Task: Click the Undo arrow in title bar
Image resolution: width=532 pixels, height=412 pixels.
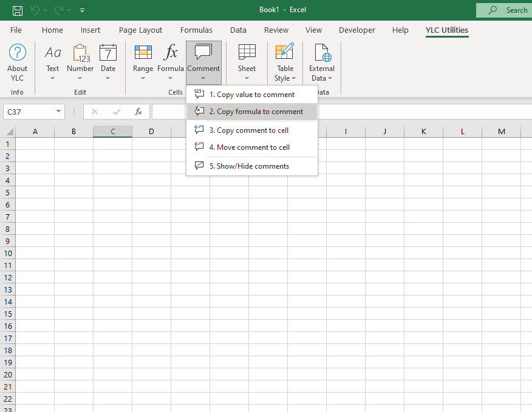Action: tap(35, 10)
